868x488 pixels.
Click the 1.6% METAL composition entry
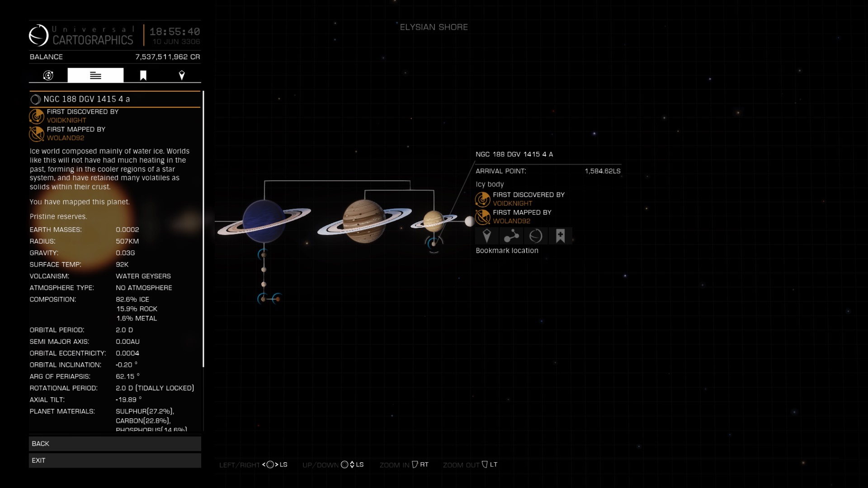pos(137,319)
